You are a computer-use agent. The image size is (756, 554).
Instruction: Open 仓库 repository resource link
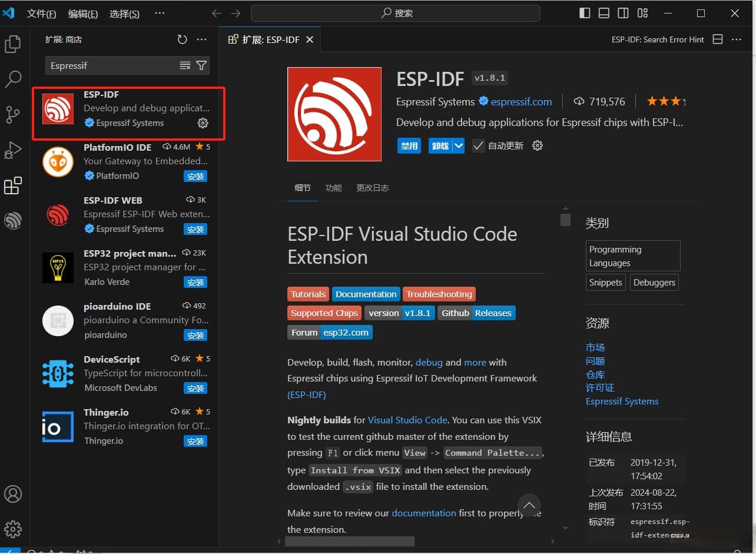595,374
